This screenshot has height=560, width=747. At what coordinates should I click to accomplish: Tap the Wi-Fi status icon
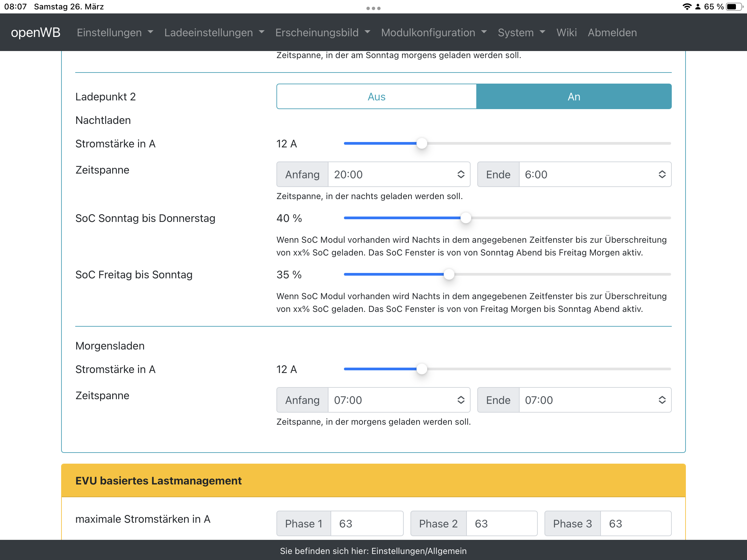(687, 7)
